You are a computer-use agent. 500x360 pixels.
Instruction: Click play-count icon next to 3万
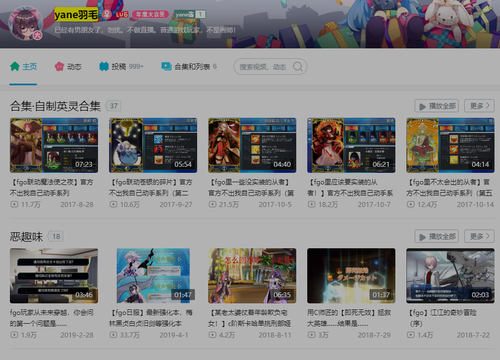311,335
